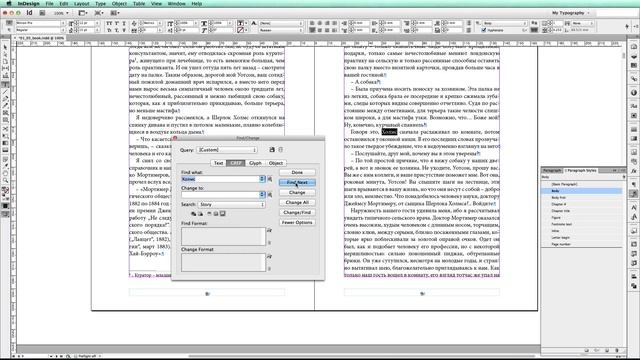The height and width of the screenshot is (360, 640).
Task: Click the text fill color swatch
Action: (240, 23)
